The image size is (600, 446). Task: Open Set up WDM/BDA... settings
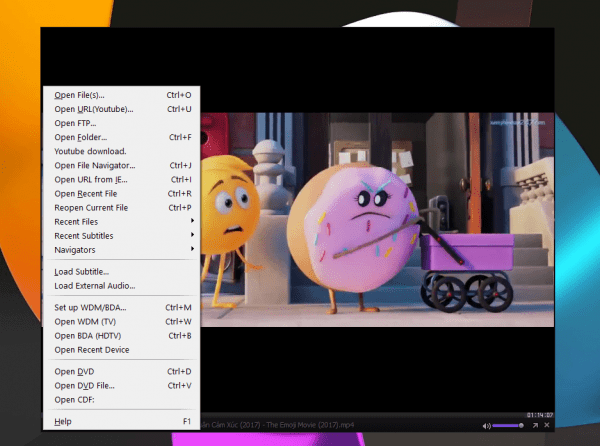coord(122,308)
